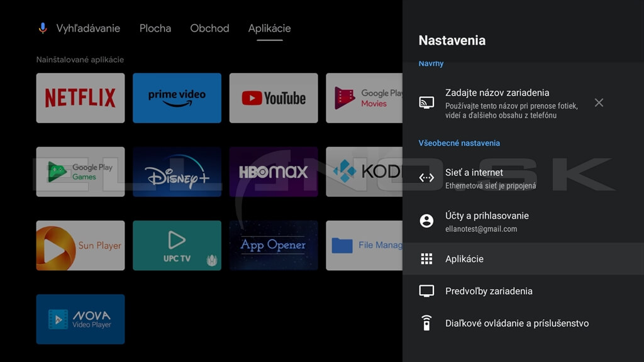This screenshot has height=362, width=644.
Task: Switch to Plocha tab
Action: pos(155,28)
